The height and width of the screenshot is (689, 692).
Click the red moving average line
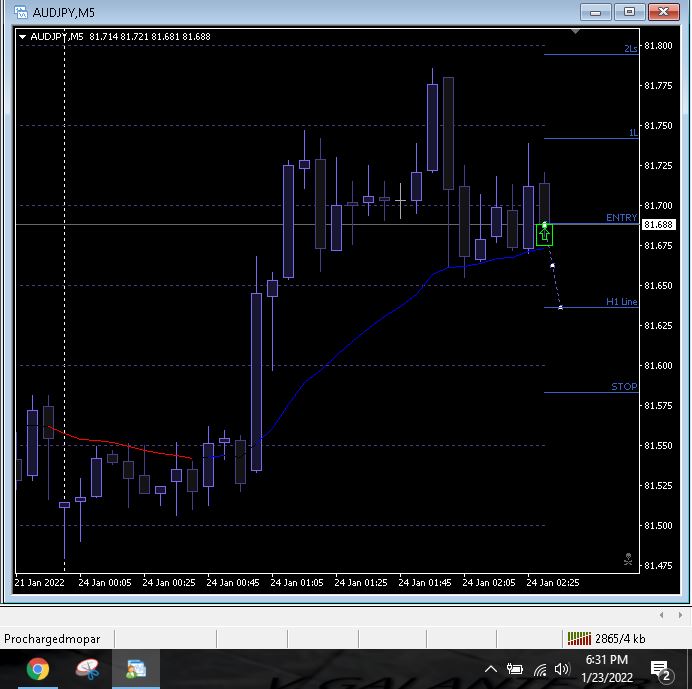click(119, 444)
